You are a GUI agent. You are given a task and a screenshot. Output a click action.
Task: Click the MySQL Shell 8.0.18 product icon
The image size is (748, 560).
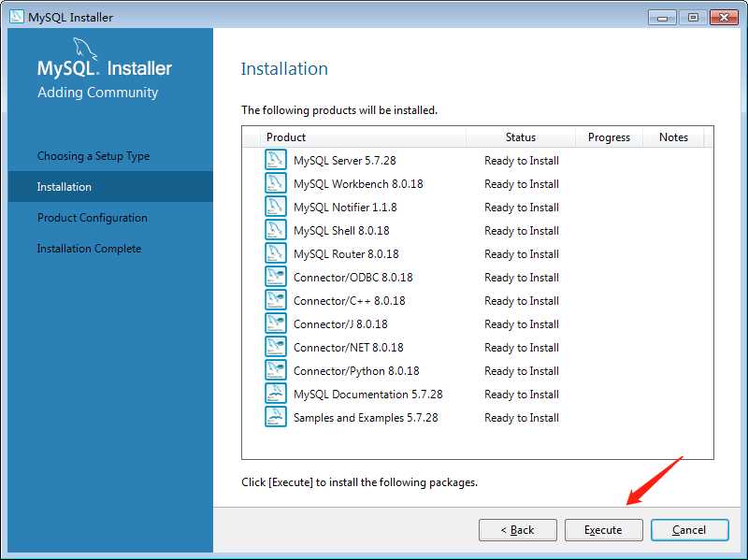(276, 230)
